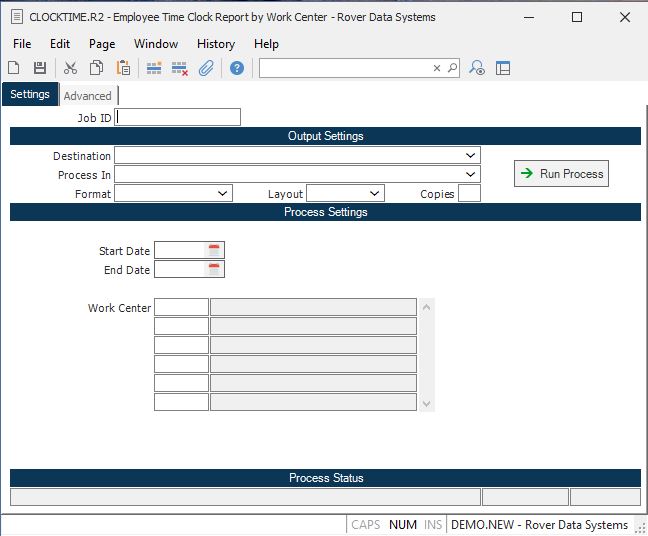Screen dimensions: 648x536
Task: Open the History menu
Action: [x=215, y=44]
